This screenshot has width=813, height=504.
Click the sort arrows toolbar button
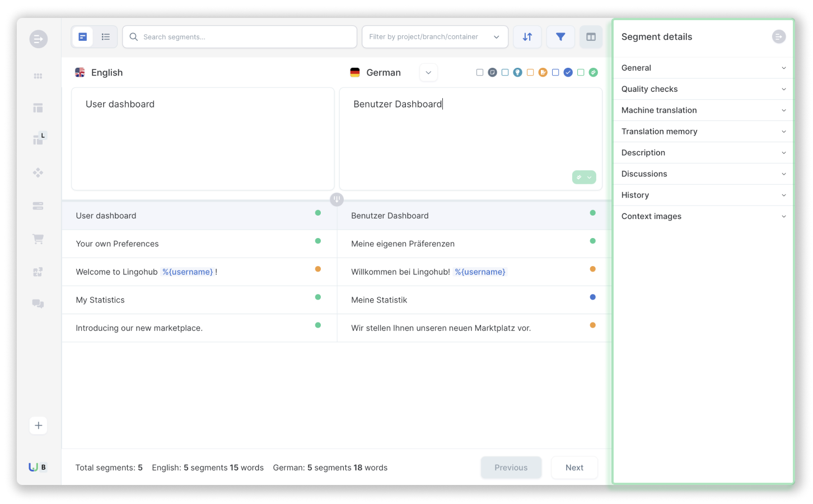tap(527, 37)
